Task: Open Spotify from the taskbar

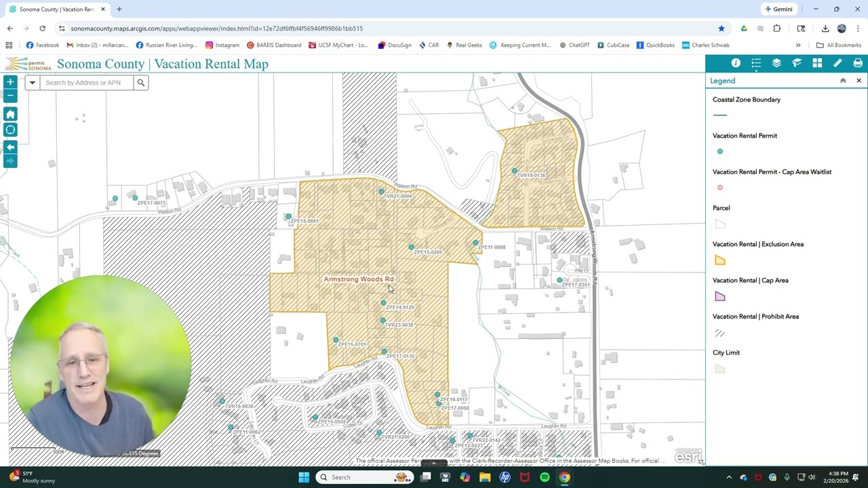Action: pyautogui.click(x=545, y=477)
